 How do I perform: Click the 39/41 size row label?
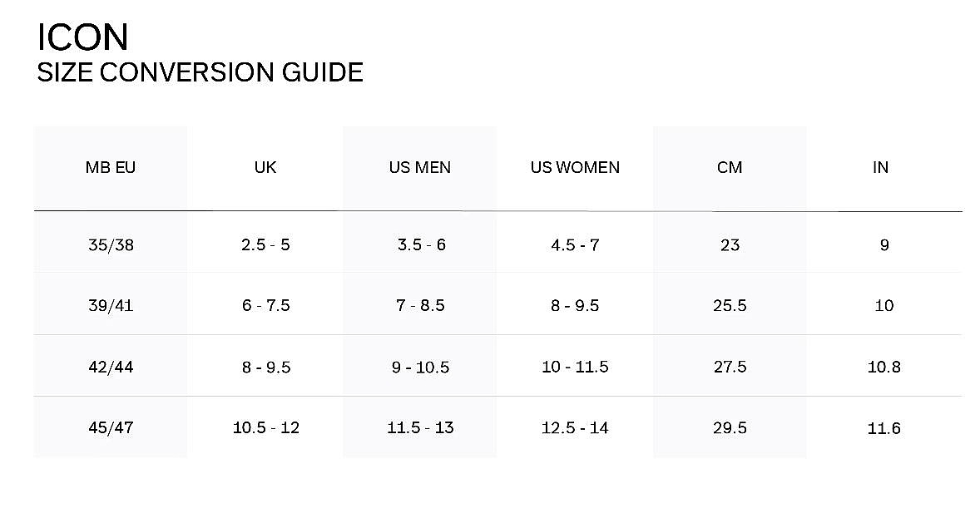111,305
